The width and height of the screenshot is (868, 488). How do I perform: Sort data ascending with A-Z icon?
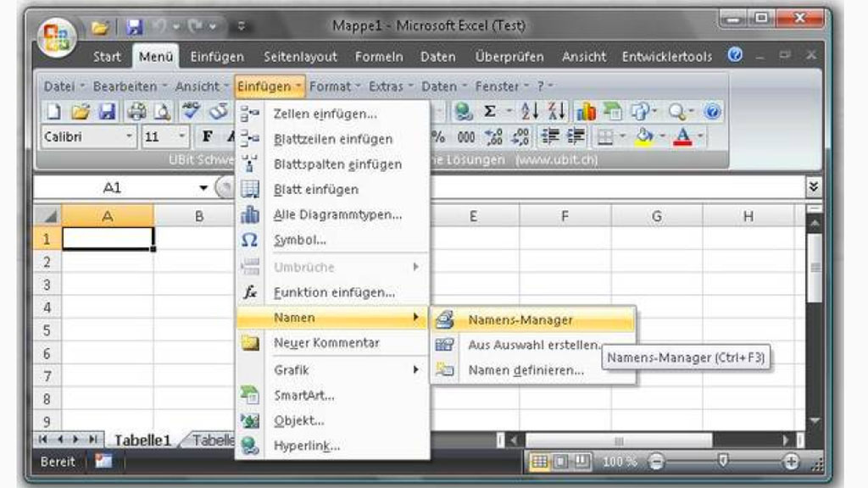pos(530,110)
